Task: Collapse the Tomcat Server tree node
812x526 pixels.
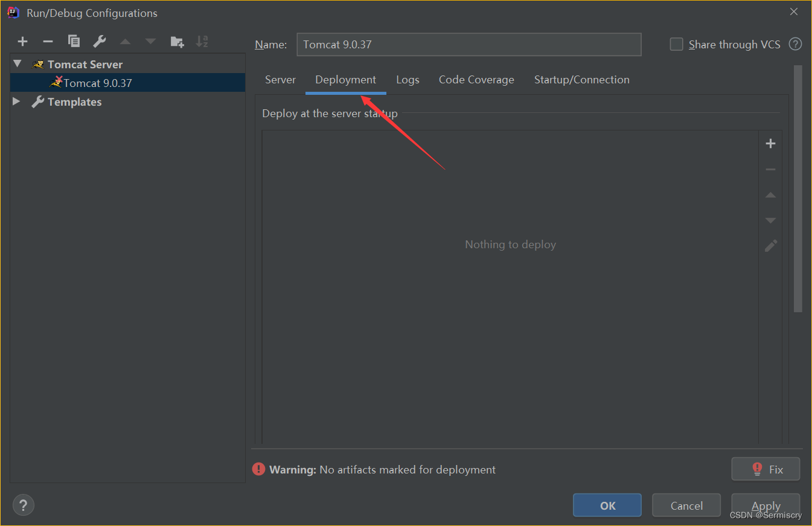Action: (x=17, y=63)
